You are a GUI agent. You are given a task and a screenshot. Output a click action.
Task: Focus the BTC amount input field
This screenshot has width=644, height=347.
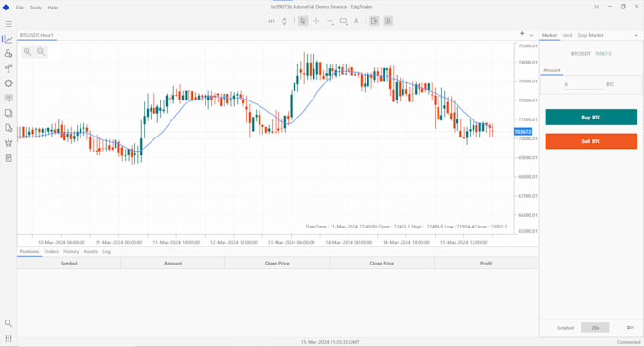(583, 84)
